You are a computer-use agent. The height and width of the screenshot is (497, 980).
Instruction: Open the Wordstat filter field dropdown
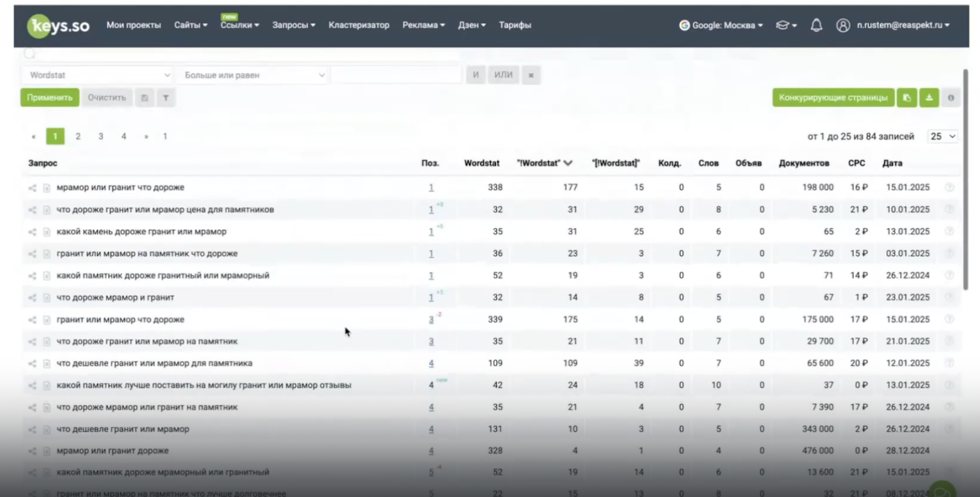coord(98,75)
